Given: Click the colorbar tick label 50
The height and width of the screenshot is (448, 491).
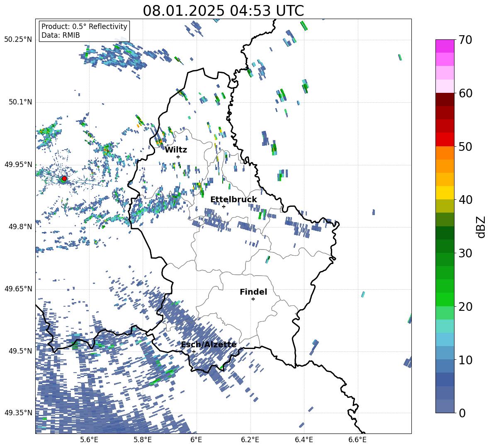Looking at the screenshot, I should tap(465, 146).
